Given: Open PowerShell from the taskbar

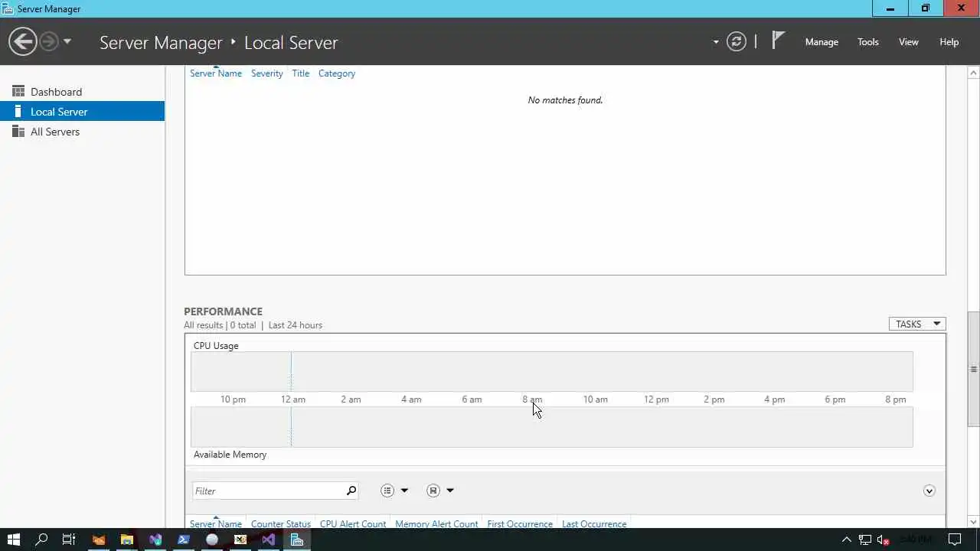Looking at the screenshot, I should point(184,540).
